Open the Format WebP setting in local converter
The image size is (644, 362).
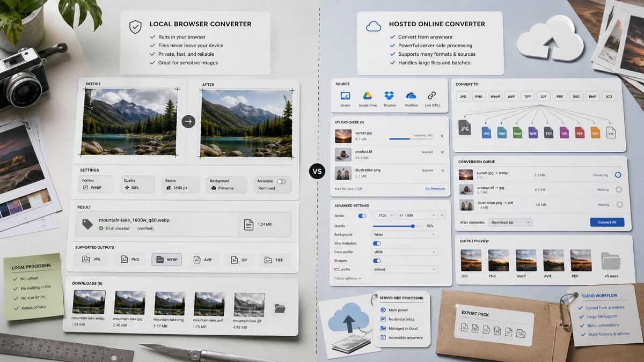(x=96, y=184)
